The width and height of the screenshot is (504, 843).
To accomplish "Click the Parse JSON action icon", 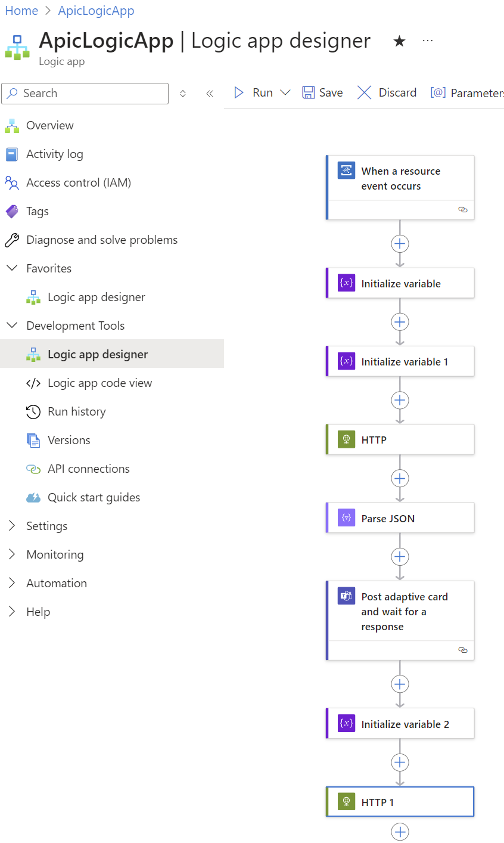I will (346, 517).
